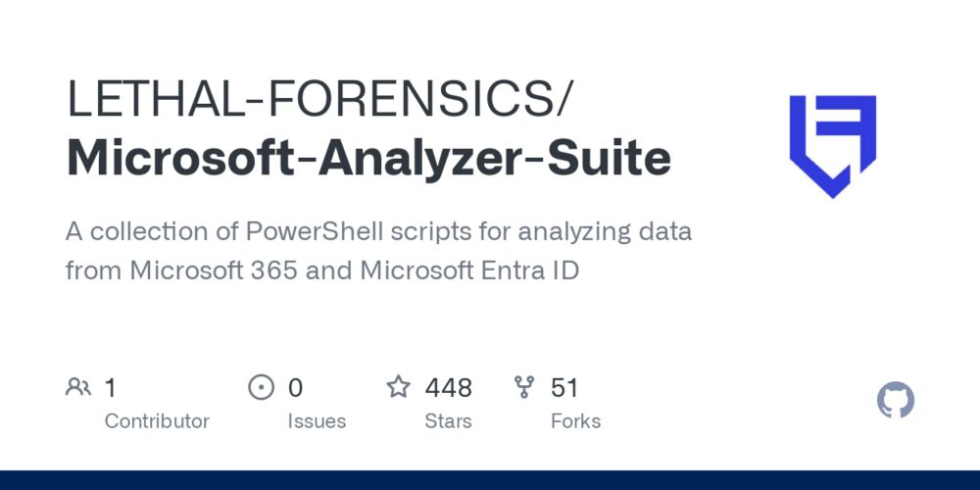
Task: Click the Issues label
Action: (317, 421)
